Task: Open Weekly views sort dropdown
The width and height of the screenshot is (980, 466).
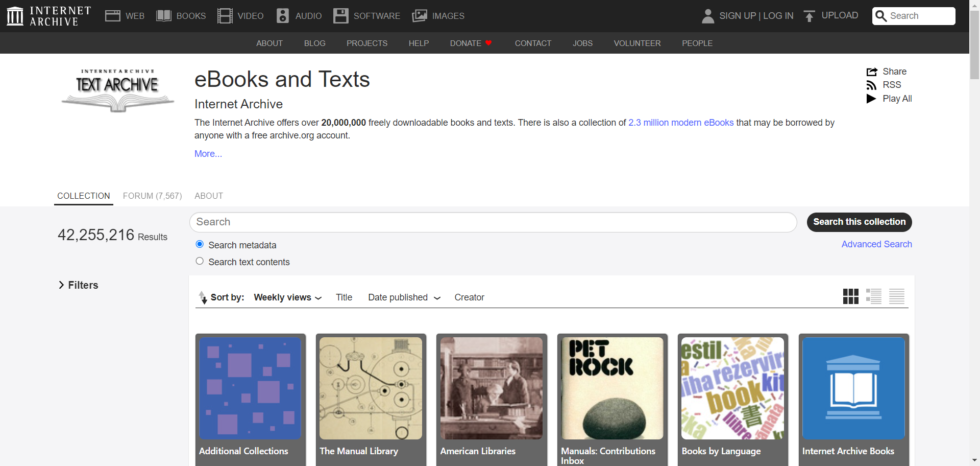Action: [x=287, y=297]
